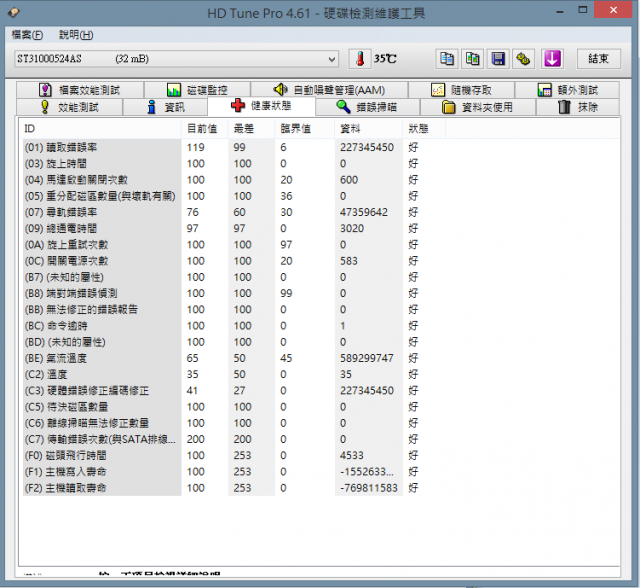Select the 健康狀態 tab

(x=261, y=106)
